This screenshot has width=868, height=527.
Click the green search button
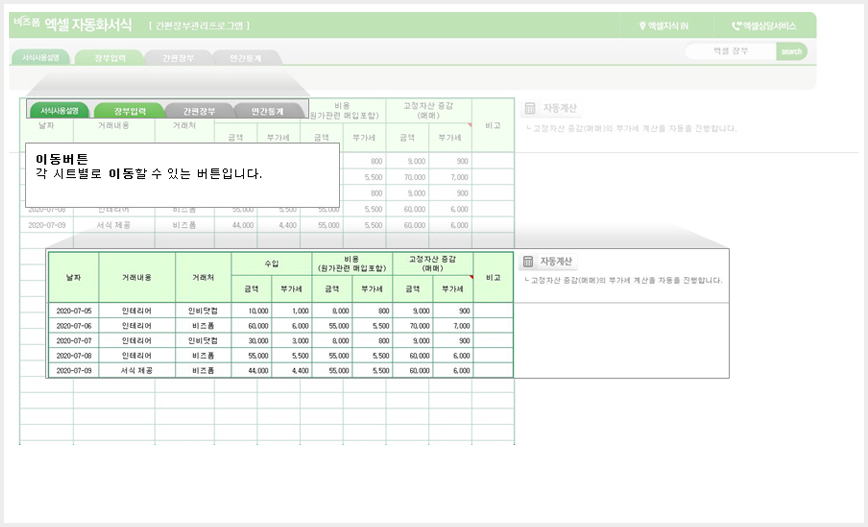pyautogui.click(x=792, y=51)
